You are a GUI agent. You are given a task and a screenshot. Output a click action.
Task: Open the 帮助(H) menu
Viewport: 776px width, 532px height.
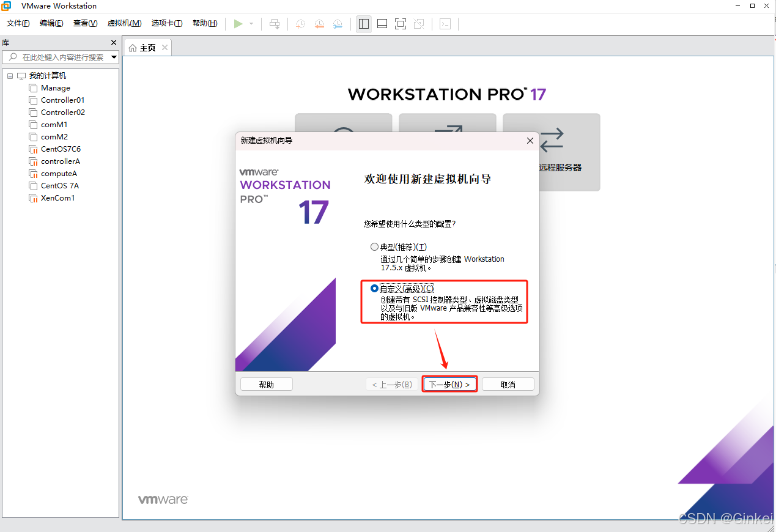pos(205,23)
